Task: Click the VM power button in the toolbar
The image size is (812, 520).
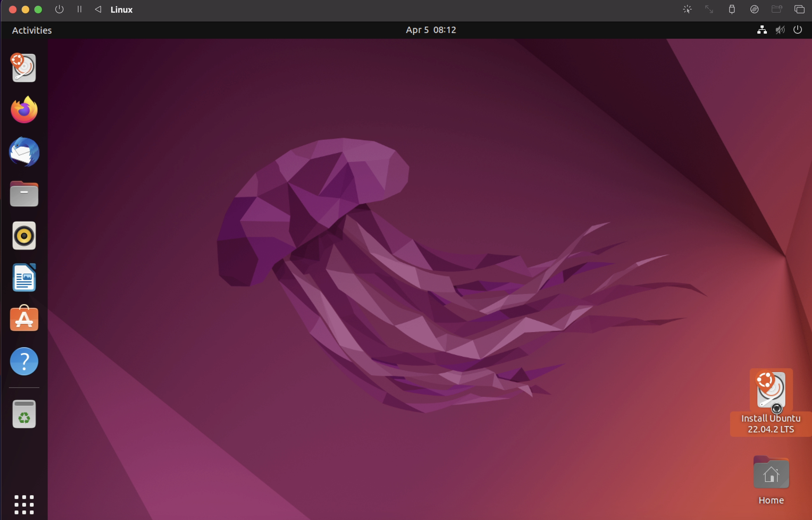Action: click(59, 10)
